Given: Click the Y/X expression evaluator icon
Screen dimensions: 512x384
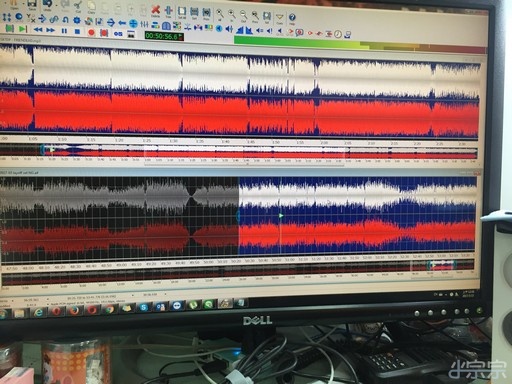Looking at the screenshot, I should point(31,18).
